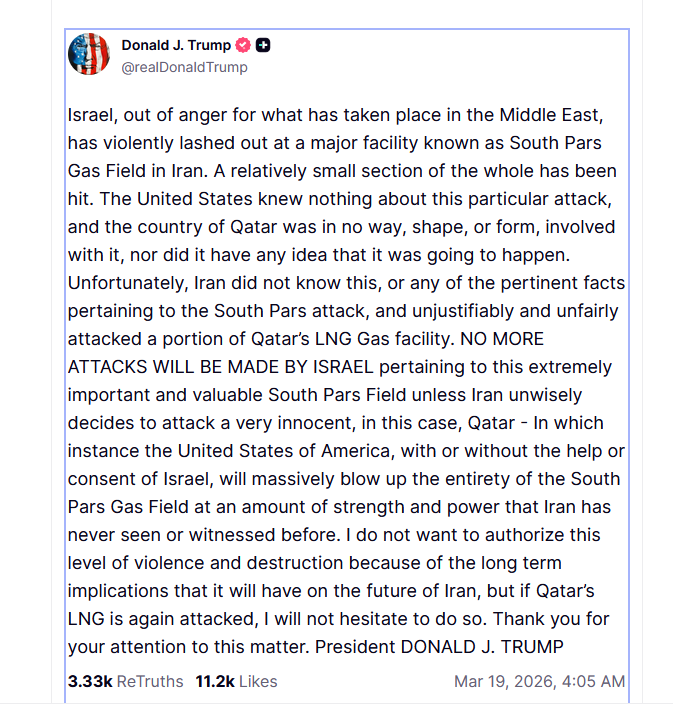The width and height of the screenshot is (673, 726).
Task: Click the opening words "Israel, out of anger"
Action: point(146,115)
